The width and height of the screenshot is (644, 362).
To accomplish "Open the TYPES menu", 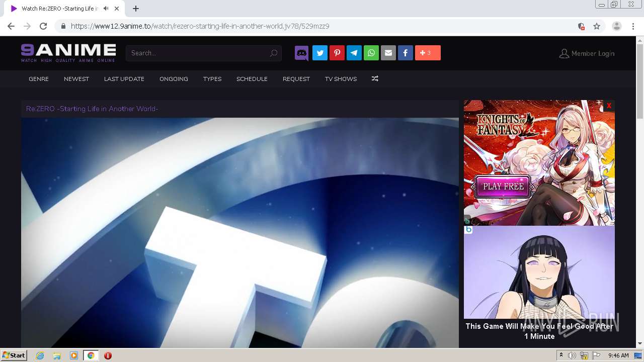I will [212, 79].
